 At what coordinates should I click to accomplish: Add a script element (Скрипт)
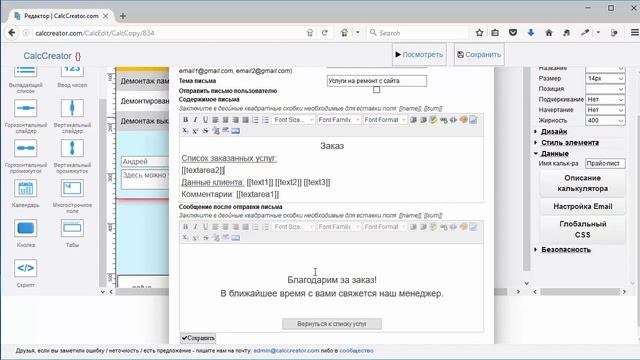click(26, 268)
